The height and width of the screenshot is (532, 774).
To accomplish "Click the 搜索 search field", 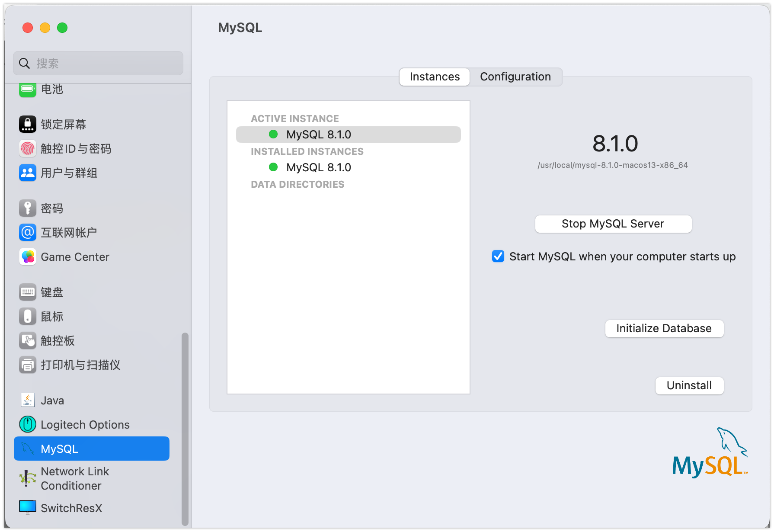I will click(104, 64).
